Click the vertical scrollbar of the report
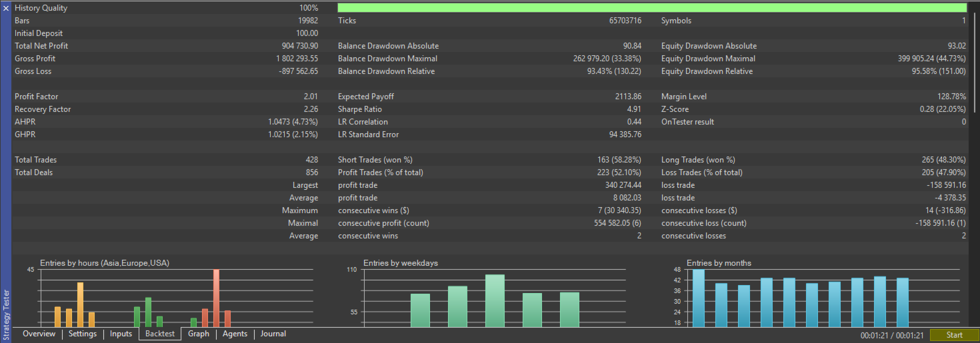980x343 pixels. 974,60
